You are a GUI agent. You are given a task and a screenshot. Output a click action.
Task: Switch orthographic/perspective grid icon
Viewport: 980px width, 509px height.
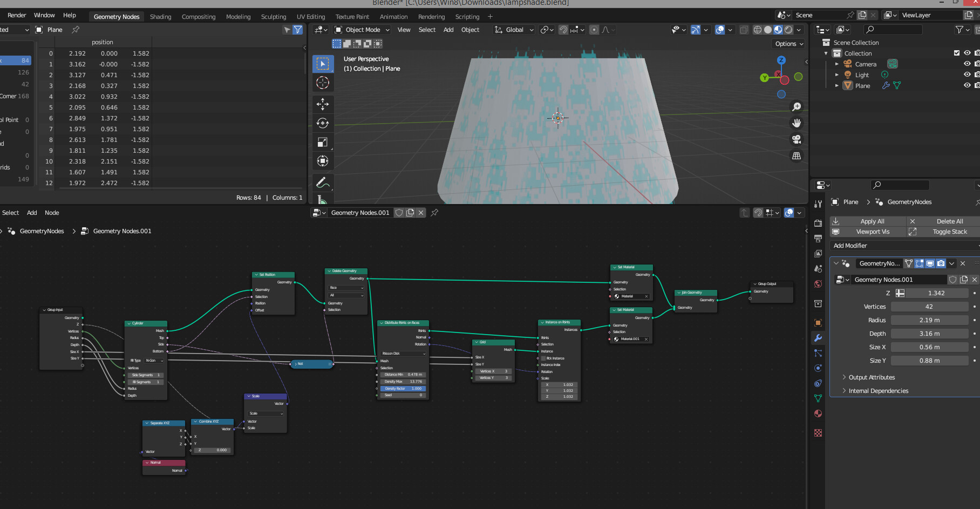pyautogui.click(x=797, y=155)
